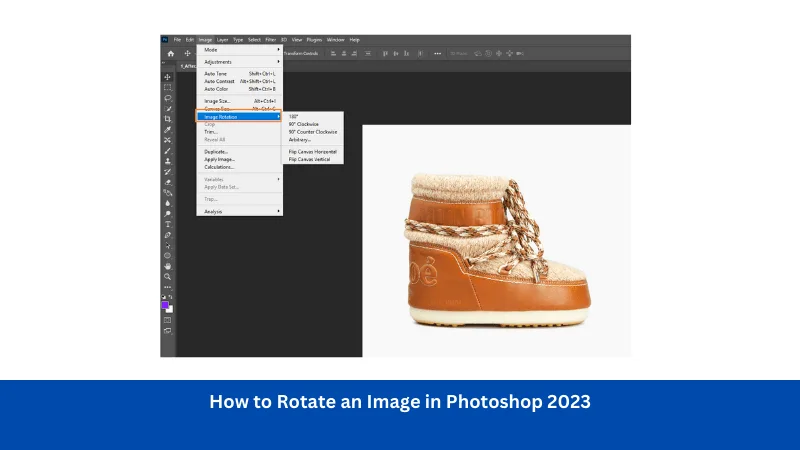Click Align horizontal centers icon
Viewport: 800px width, 450px height.
point(344,54)
